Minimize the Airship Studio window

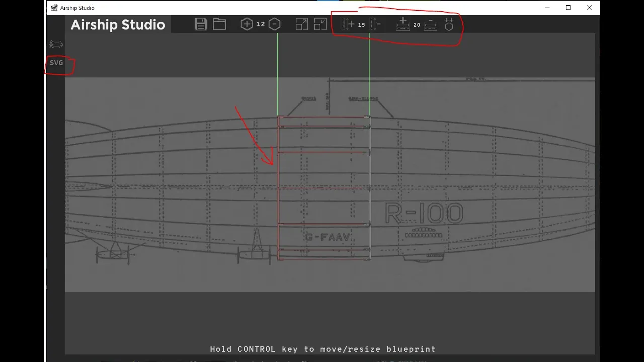(547, 8)
